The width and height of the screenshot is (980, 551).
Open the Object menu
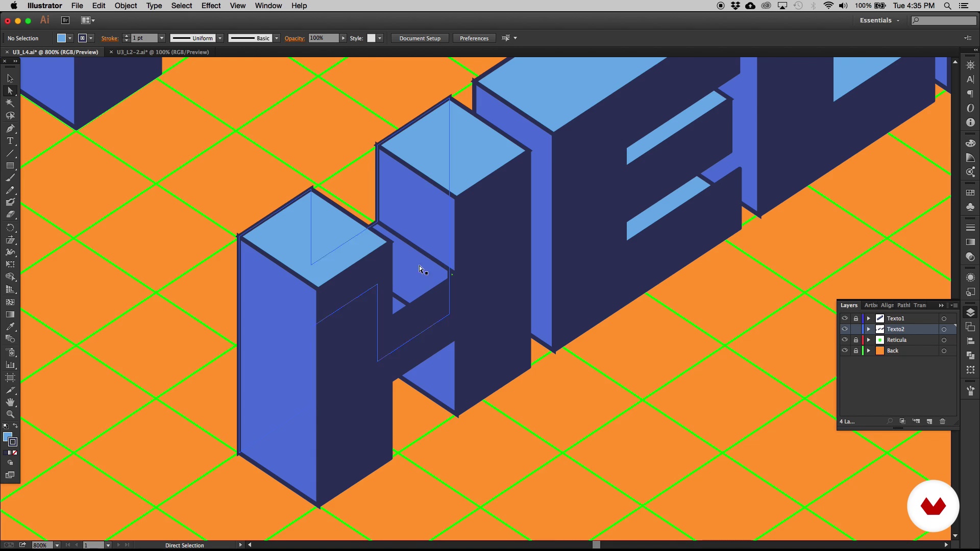[x=126, y=6]
